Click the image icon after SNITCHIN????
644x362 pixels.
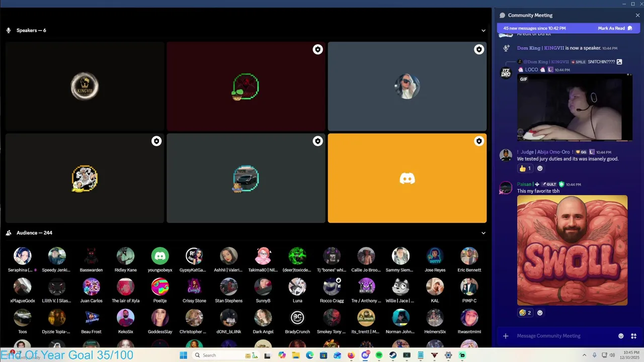(x=619, y=62)
